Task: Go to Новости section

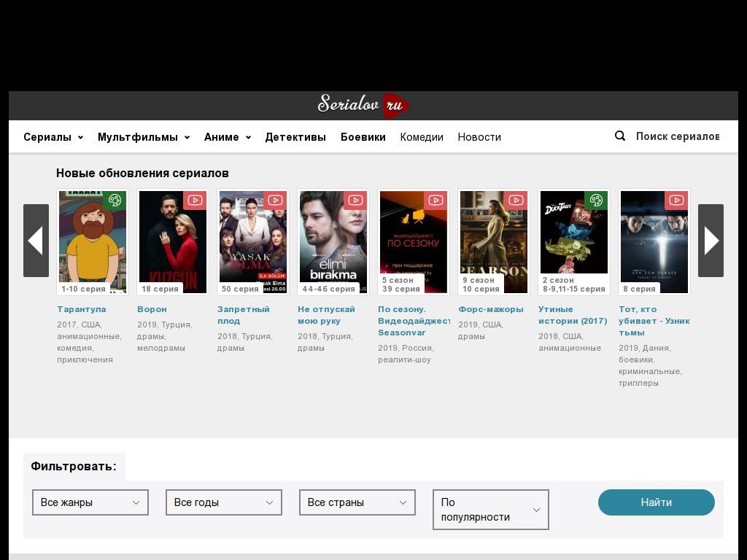Action: [479, 137]
